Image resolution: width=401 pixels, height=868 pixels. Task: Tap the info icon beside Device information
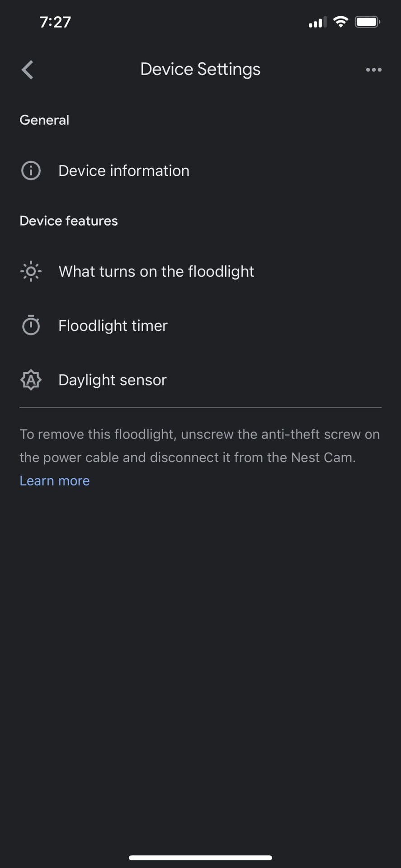pos(31,171)
